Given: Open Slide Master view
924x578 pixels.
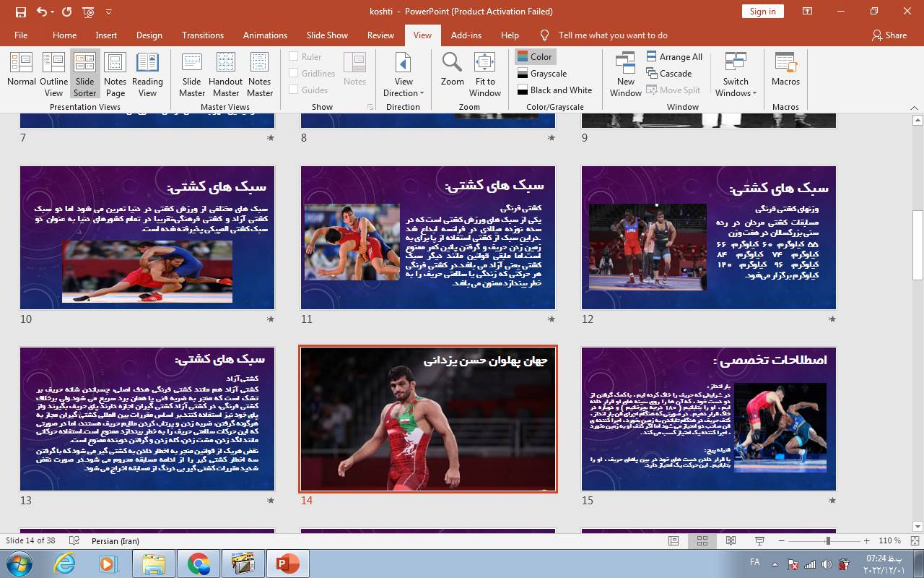Looking at the screenshot, I should [x=191, y=73].
